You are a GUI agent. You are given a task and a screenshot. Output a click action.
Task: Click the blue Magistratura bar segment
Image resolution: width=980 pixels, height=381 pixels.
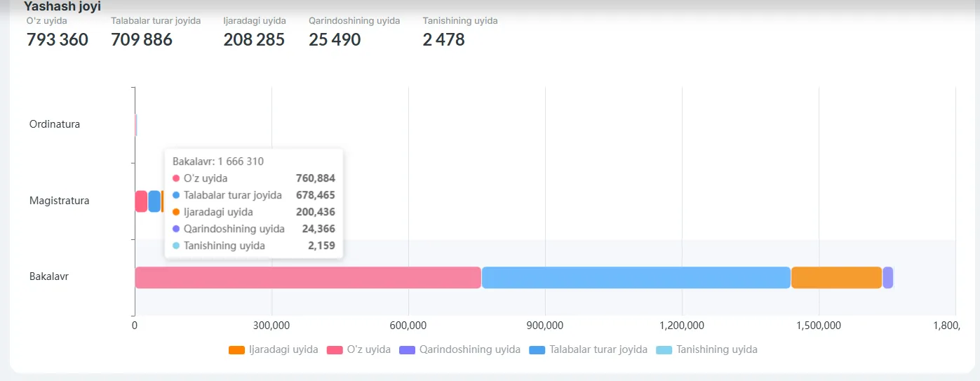(x=154, y=201)
